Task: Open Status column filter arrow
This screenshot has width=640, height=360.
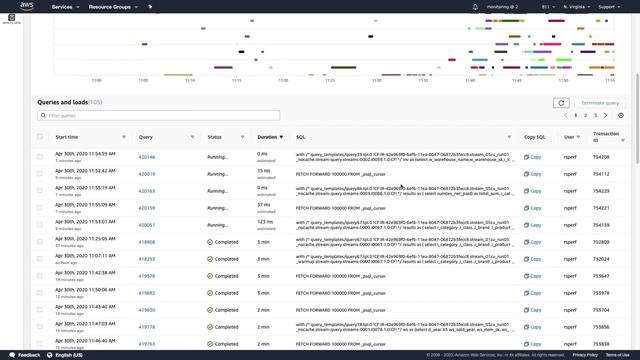Action: click(242, 137)
